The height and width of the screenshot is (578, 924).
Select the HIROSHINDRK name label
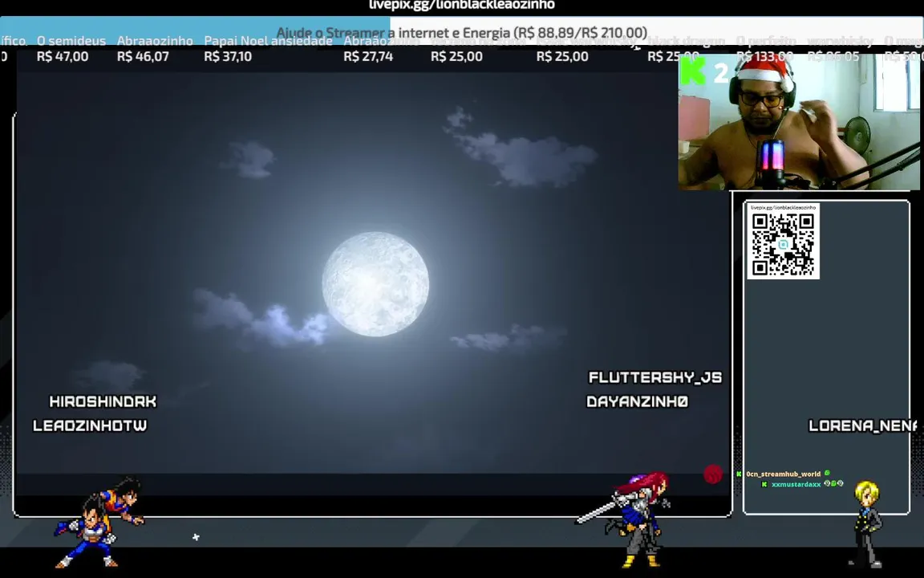click(x=103, y=401)
